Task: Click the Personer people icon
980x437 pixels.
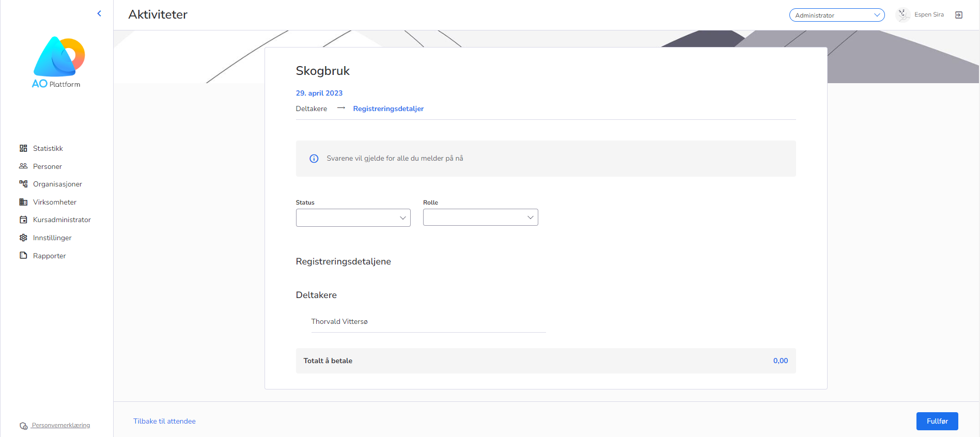Action: [x=23, y=166]
